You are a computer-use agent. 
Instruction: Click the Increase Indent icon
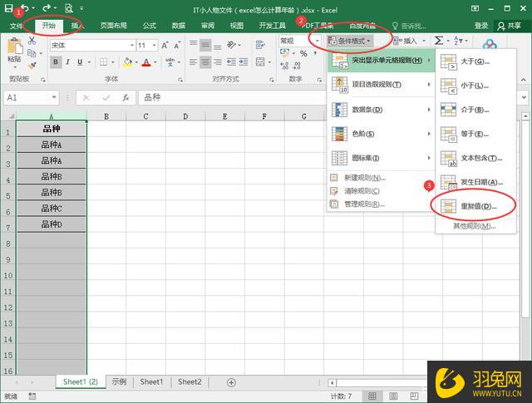[244, 61]
